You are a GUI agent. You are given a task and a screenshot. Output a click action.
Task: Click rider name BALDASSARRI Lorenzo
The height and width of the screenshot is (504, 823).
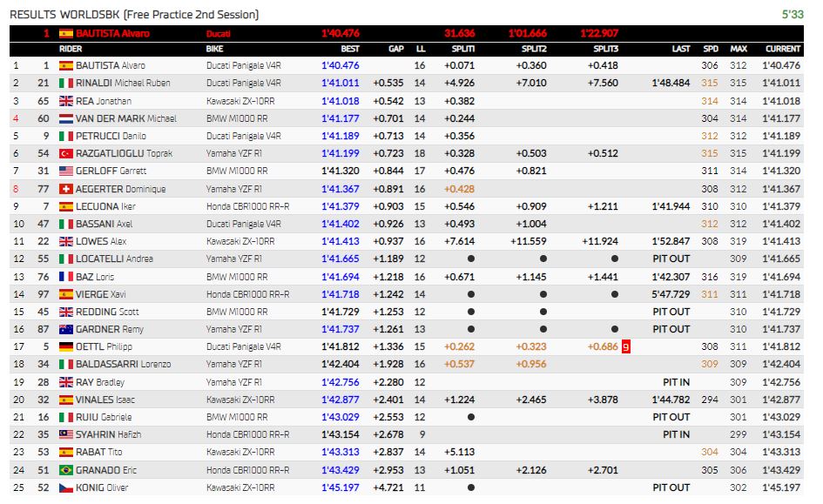point(124,365)
